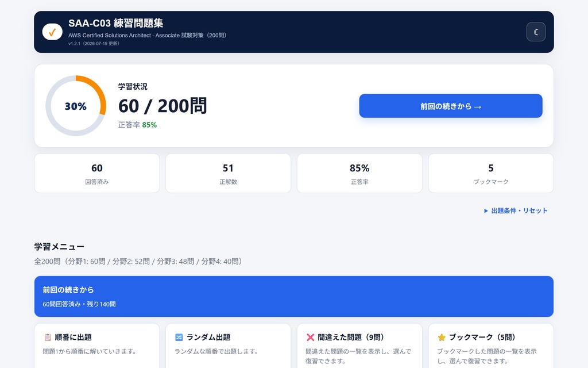
Task: Click the 60 / 200問 progress text
Action: [x=163, y=106]
